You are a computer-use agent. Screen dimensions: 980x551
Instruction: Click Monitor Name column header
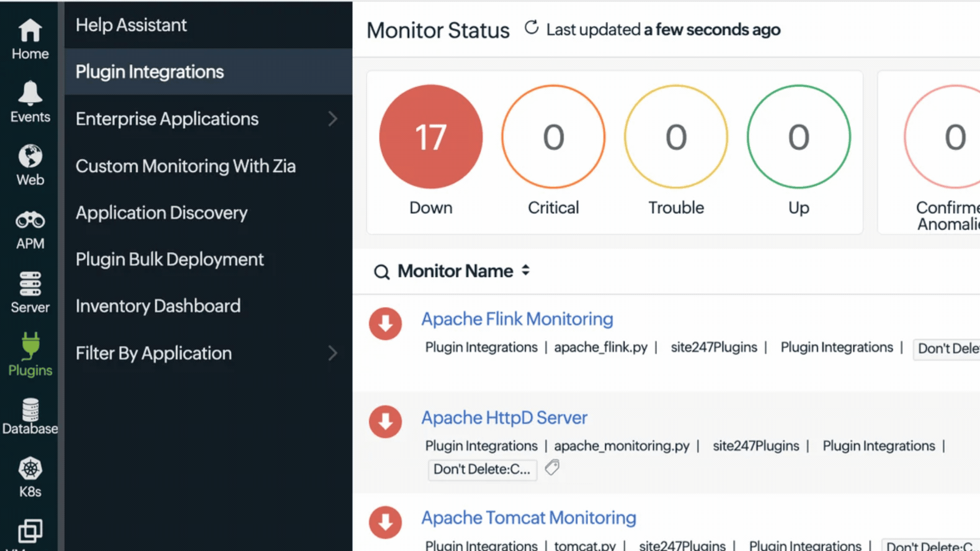coord(455,271)
